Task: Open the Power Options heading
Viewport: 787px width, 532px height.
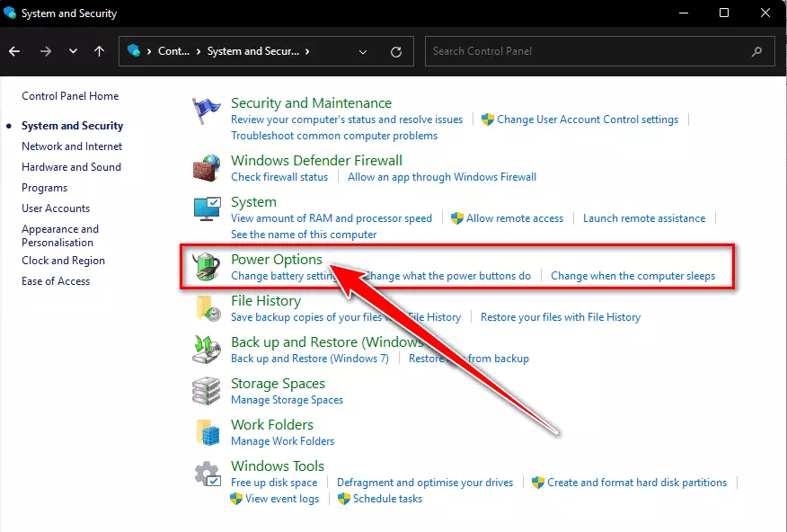Action: pos(277,260)
